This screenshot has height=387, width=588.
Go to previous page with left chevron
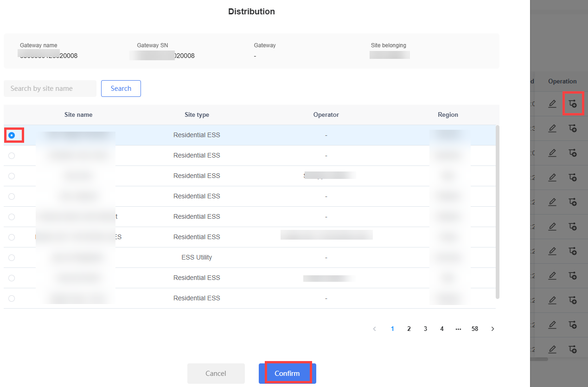(x=375, y=329)
